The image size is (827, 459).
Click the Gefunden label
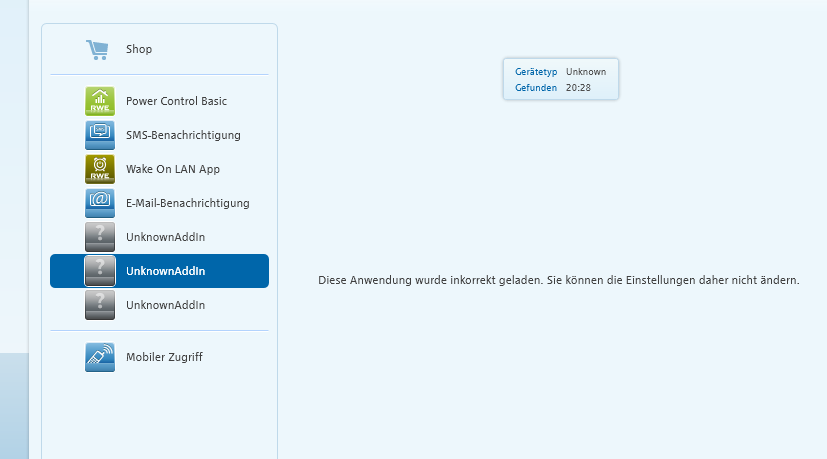click(x=536, y=88)
